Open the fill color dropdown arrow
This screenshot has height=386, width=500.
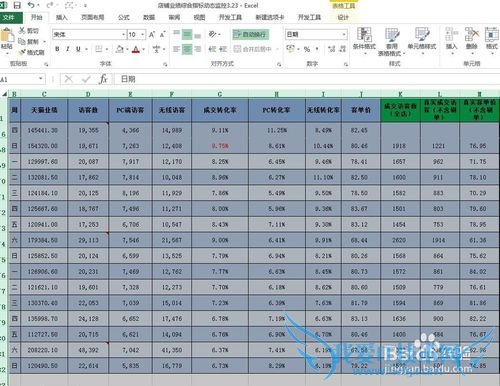tap(127, 49)
